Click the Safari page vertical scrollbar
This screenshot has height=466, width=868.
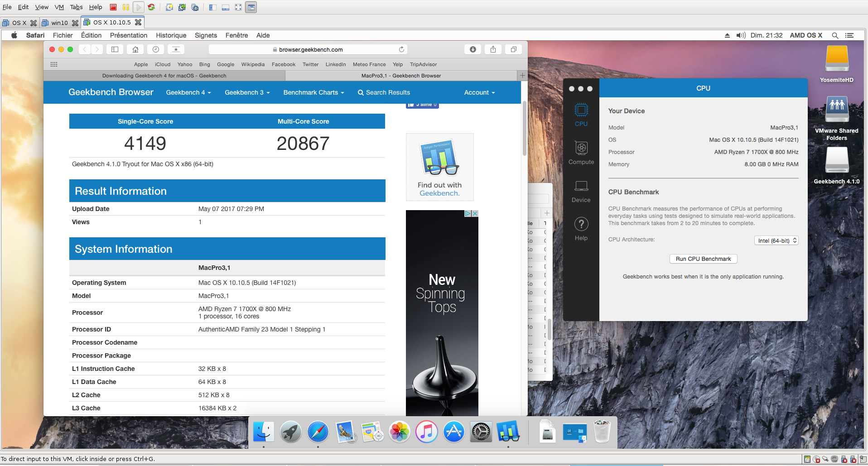tap(525, 129)
